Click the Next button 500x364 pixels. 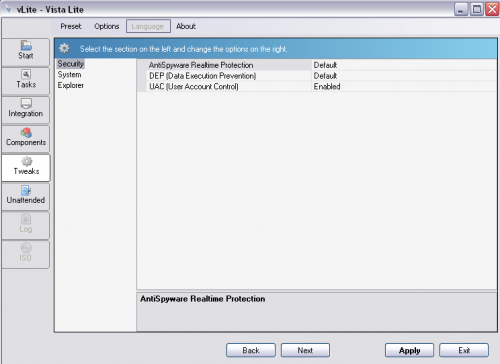(x=305, y=350)
